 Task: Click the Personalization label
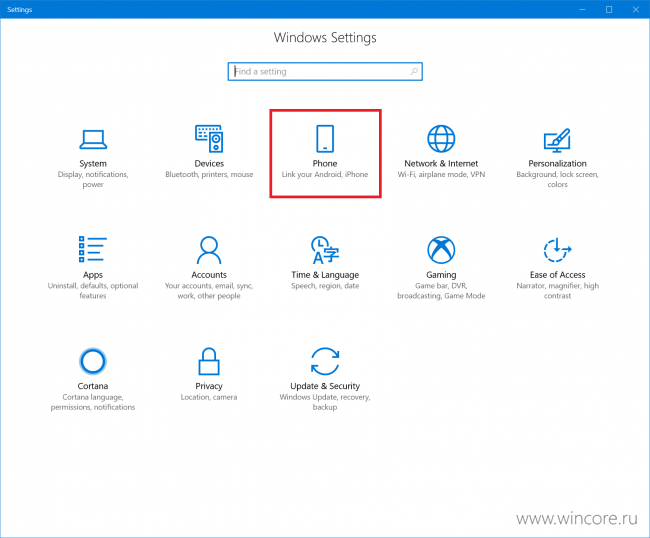(x=557, y=163)
